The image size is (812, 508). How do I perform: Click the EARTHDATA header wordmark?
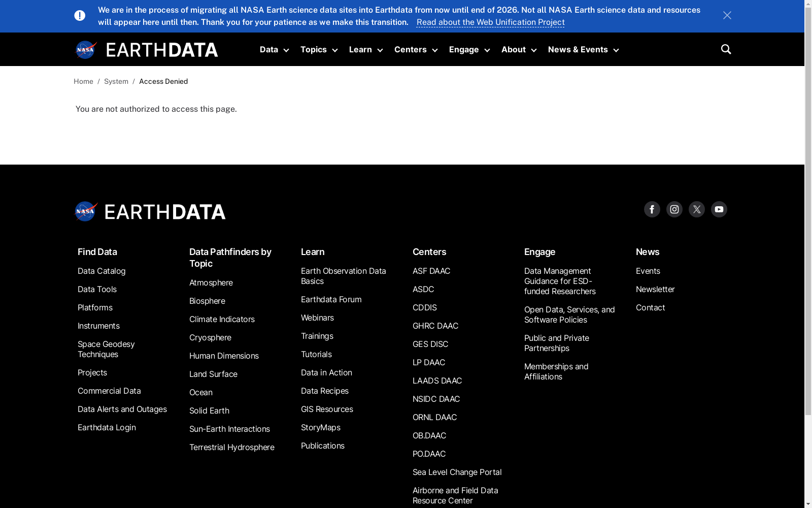162,50
